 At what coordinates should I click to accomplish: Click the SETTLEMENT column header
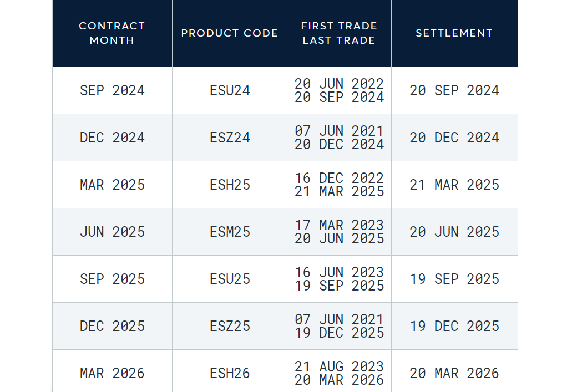454,33
